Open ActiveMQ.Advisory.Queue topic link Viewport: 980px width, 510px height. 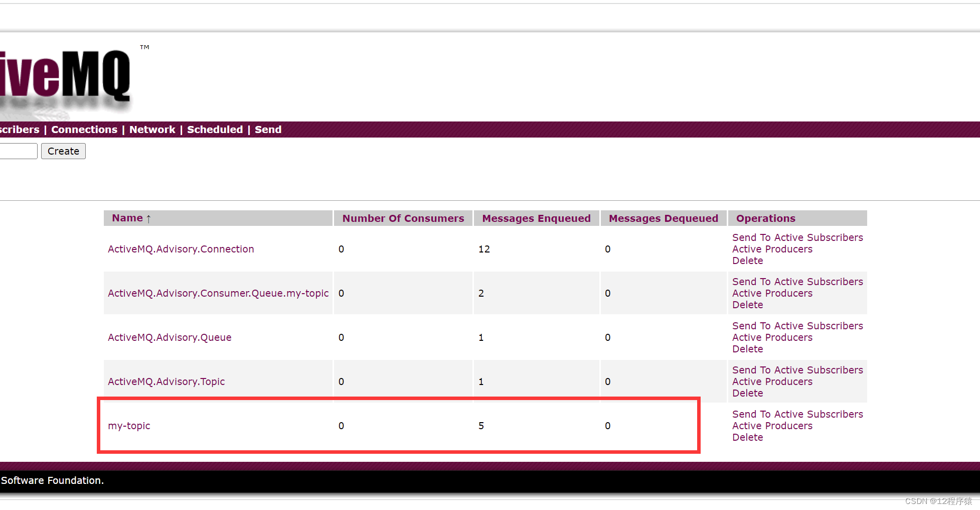click(x=170, y=337)
